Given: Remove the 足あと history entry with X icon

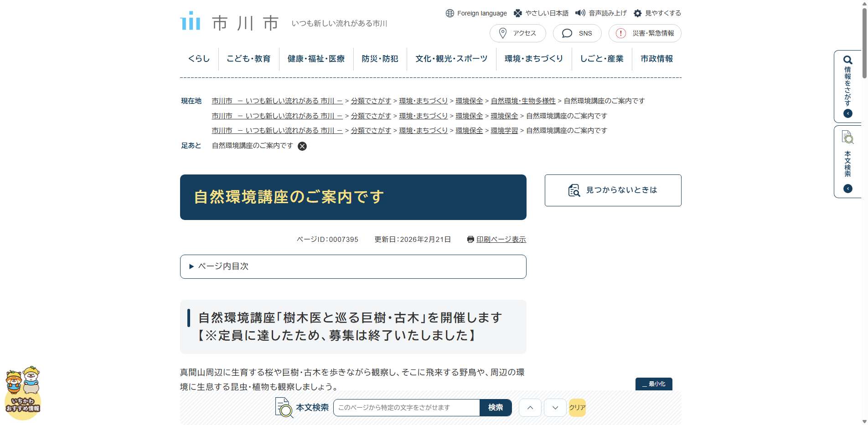Looking at the screenshot, I should click(302, 146).
